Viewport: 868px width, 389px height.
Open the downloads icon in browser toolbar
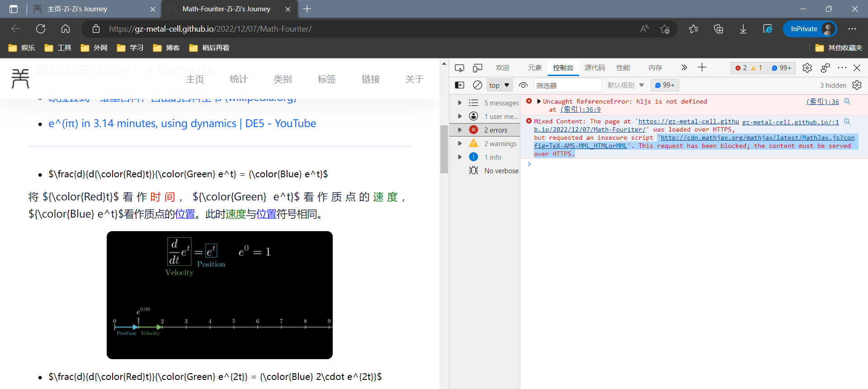[x=743, y=29]
